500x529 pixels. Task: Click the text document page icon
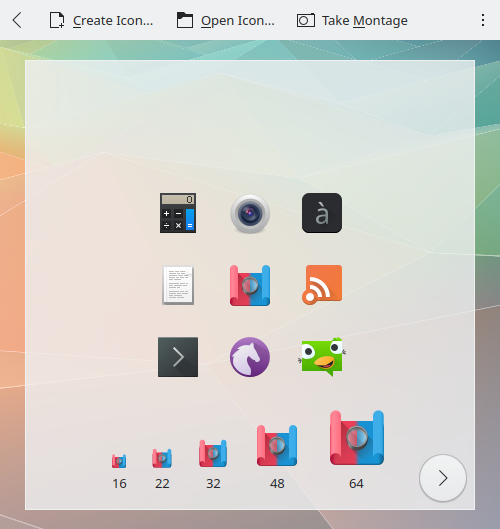(x=178, y=285)
